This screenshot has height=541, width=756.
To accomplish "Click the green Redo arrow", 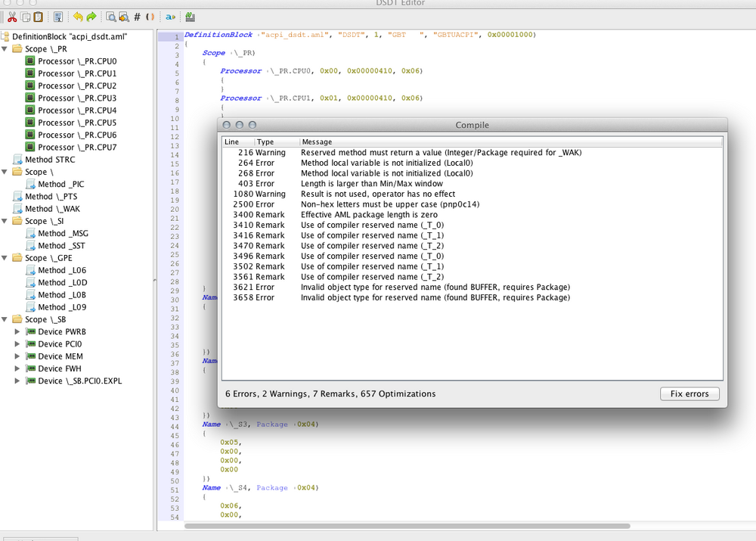I will coord(91,17).
